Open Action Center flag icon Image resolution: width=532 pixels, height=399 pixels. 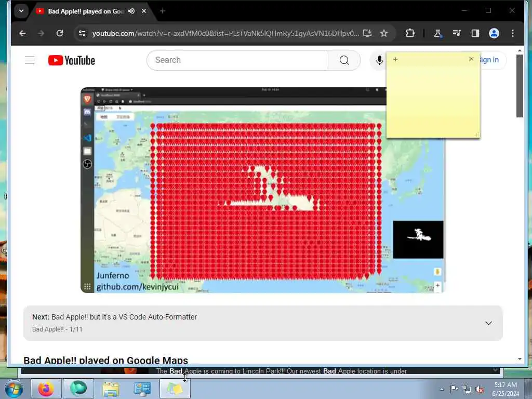(x=454, y=389)
